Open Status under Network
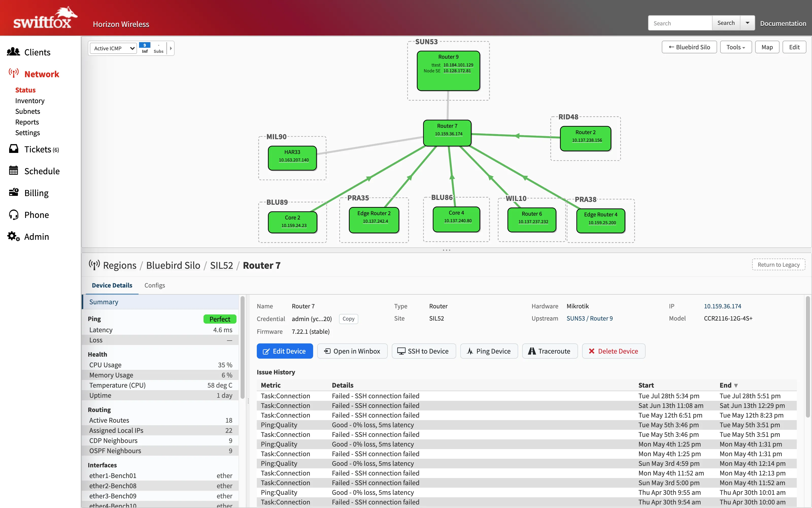 point(25,90)
